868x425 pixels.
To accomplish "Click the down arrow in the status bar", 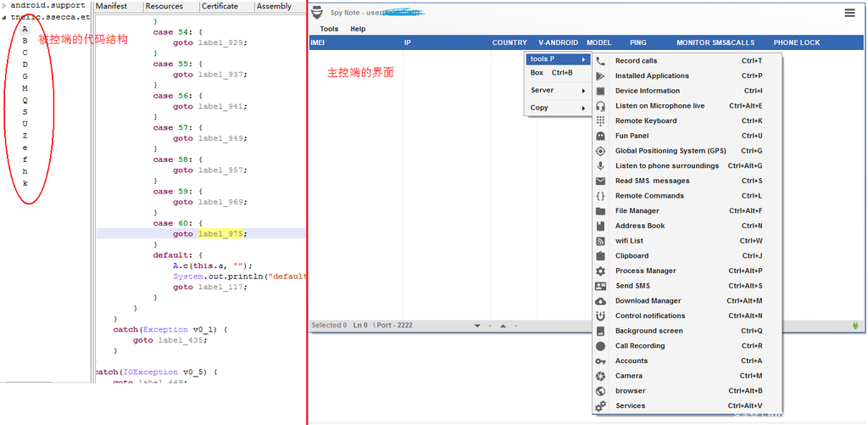I will coord(477,326).
